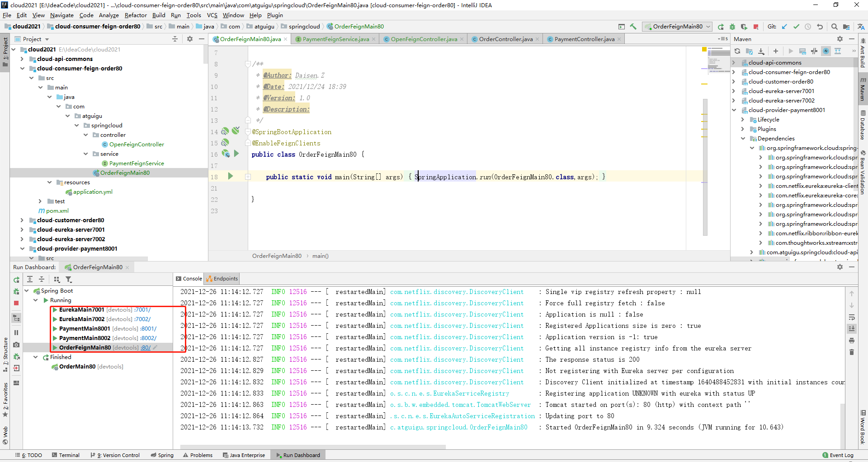Toggle soft-wrap in console side toolbar
The width and height of the screenshot is (868, 462).
coord(852,317)
